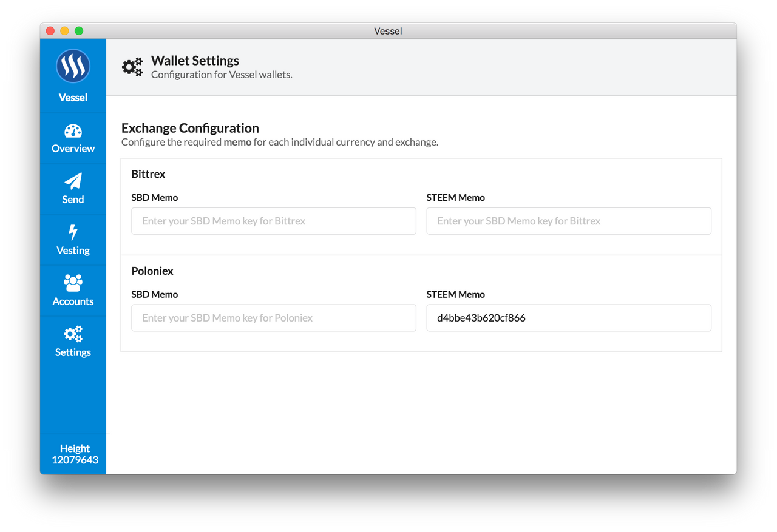Click the Vessel window title text

(388, 31)
